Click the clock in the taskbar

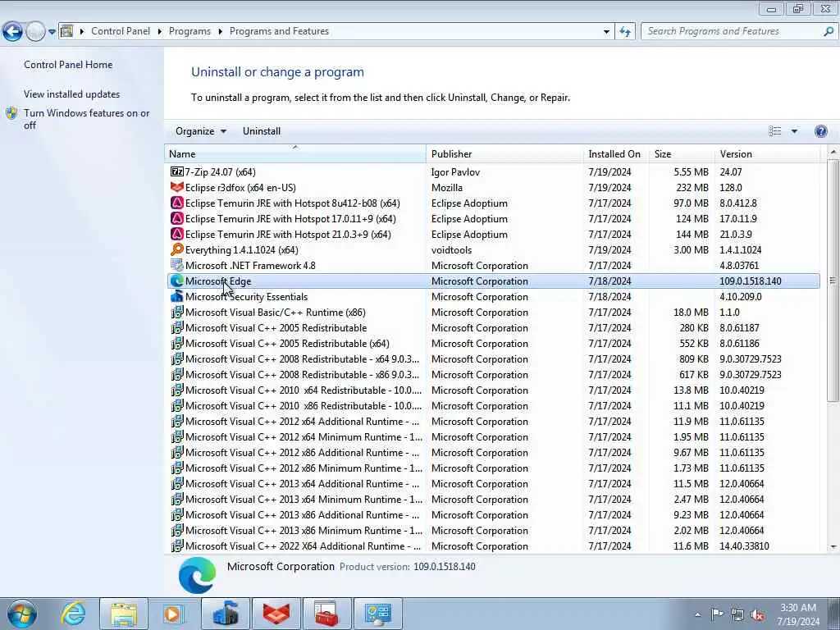tap(797, 614)
